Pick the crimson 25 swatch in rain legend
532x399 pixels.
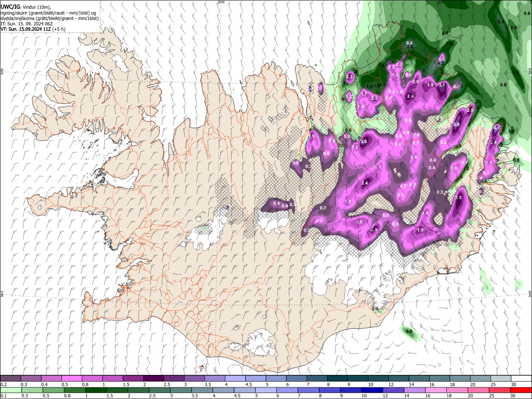(500, 390)
